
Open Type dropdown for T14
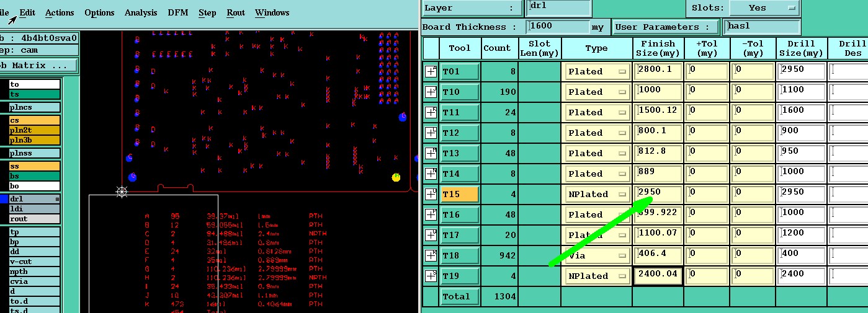pos(596,174)
